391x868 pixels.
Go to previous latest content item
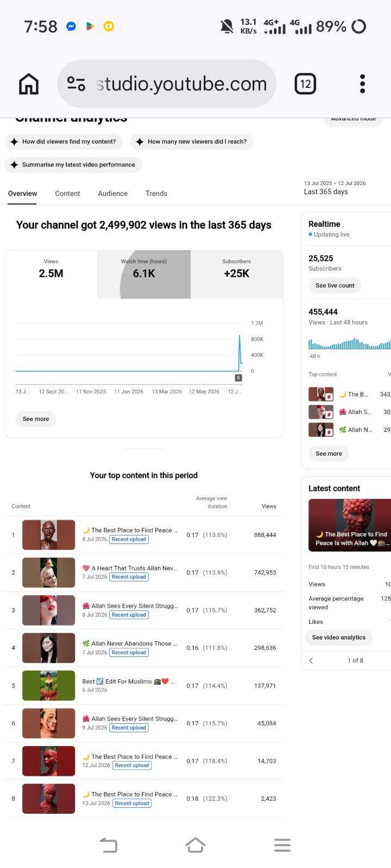click(311, 660)
